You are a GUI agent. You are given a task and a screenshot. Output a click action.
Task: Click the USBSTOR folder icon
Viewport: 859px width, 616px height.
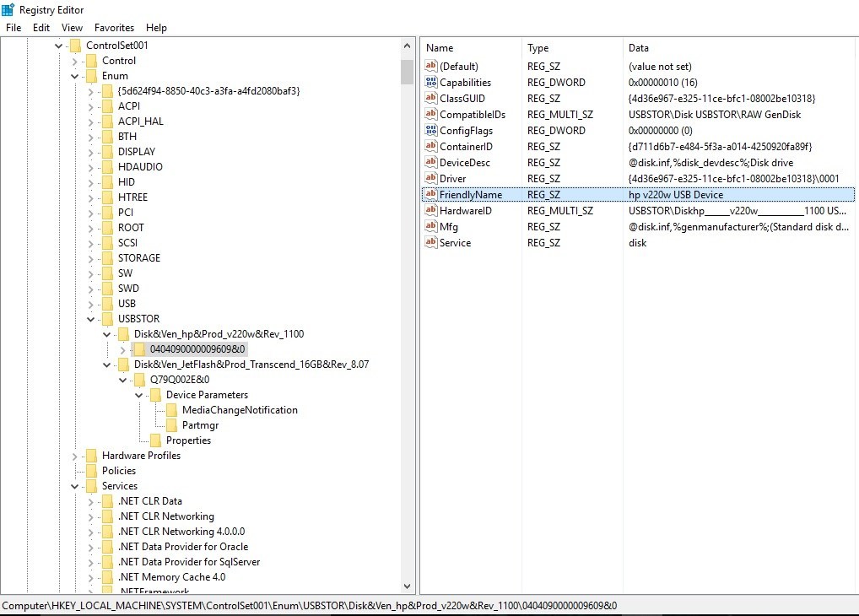(107, 319)
